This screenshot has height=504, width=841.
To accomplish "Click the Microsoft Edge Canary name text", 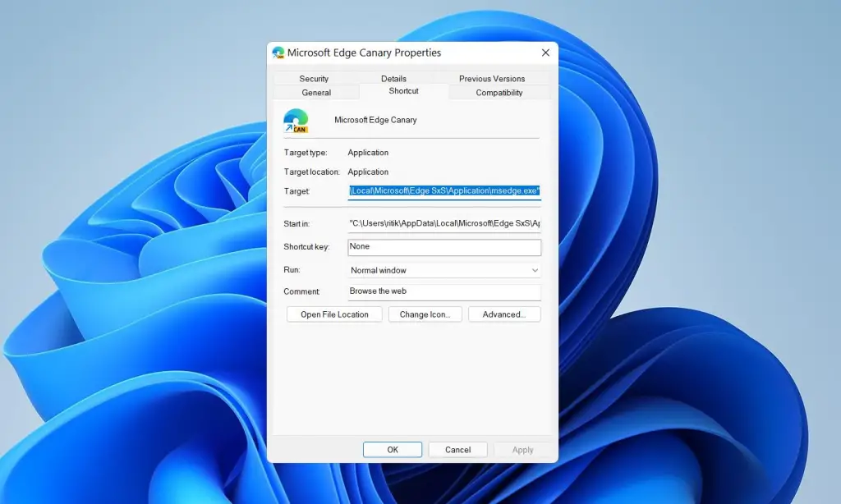I will (x=375, y=120).
